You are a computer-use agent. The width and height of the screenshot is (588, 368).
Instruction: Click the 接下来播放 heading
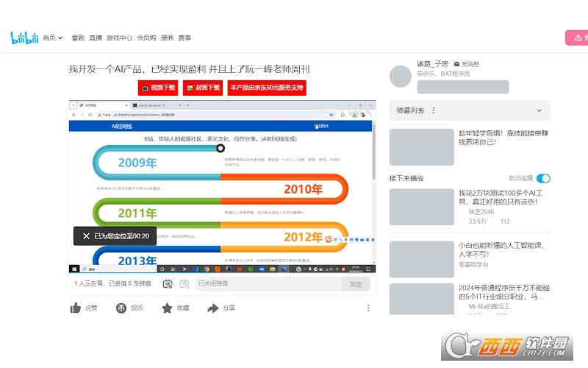pyautogui.click(x=406, y=178)
